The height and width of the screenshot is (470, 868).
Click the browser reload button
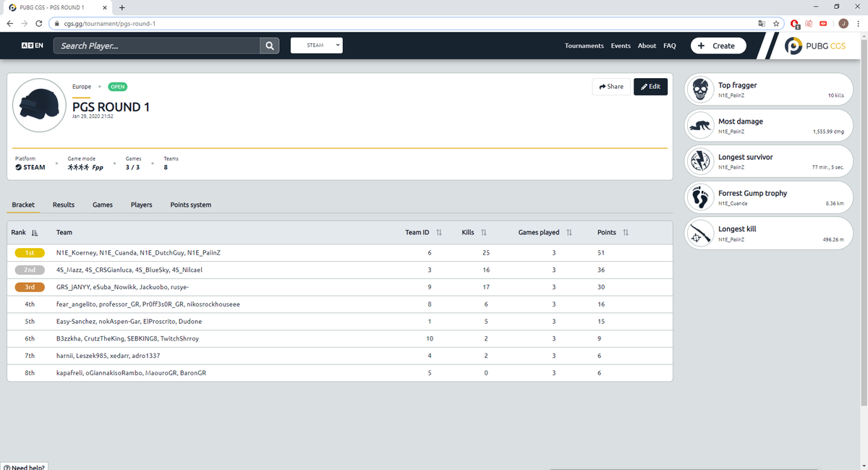[x=38, y=23]
